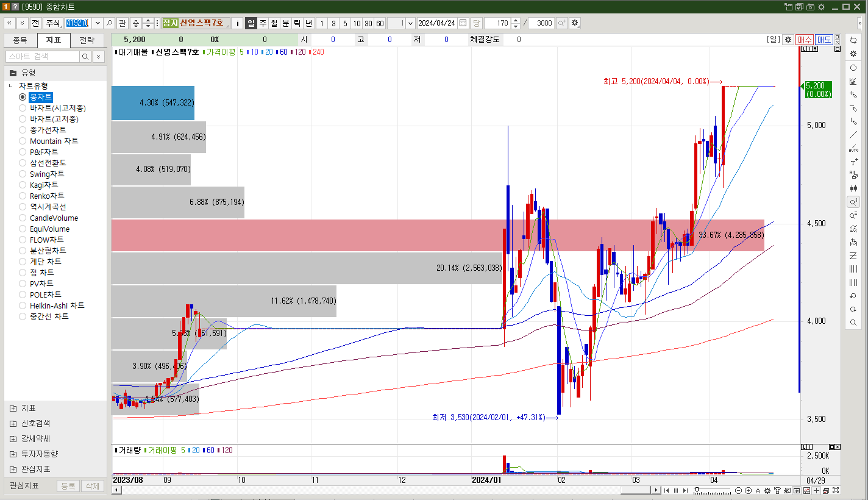Click the zoom in plus circle icon
This screenshot has width=868, height=500.
pyautogui.click(x=748, y=490)
